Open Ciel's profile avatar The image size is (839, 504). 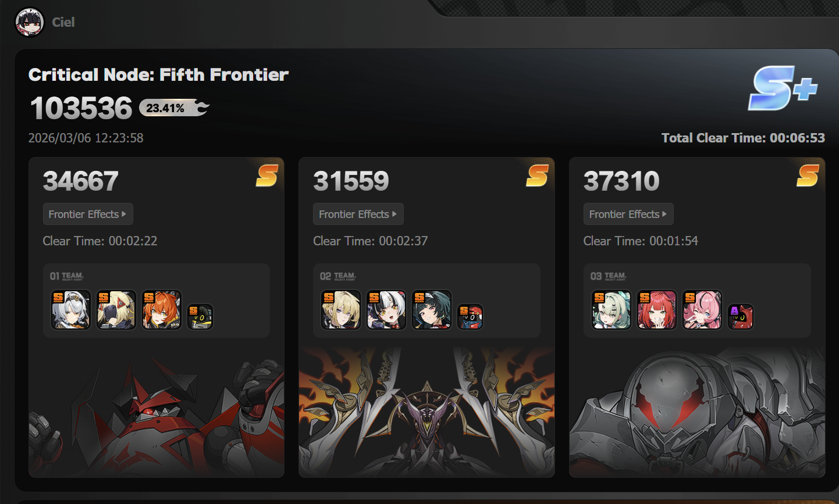coord(29,22)
